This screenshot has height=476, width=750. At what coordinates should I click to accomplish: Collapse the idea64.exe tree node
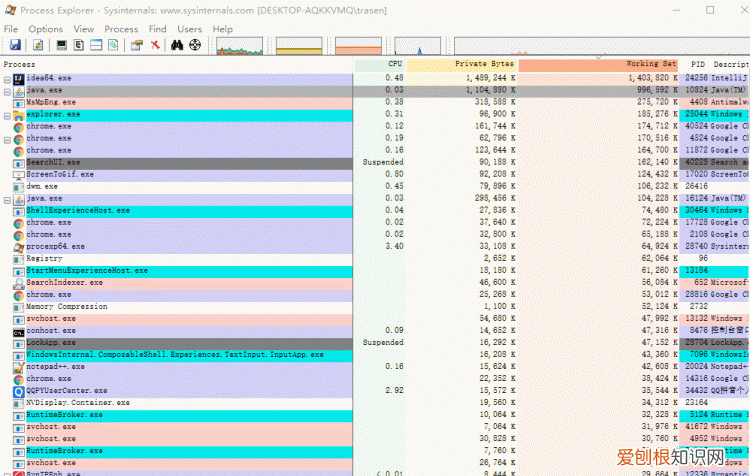tap(7, 79)
